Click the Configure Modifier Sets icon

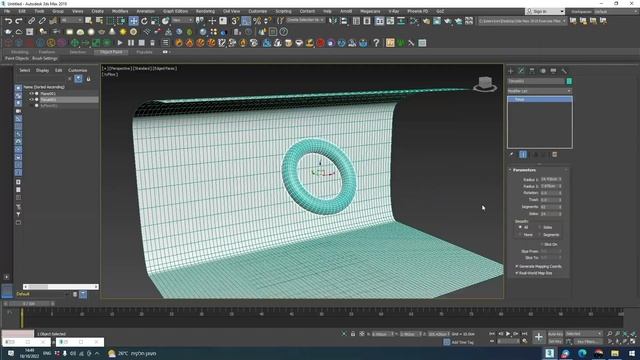pos(554,155)
